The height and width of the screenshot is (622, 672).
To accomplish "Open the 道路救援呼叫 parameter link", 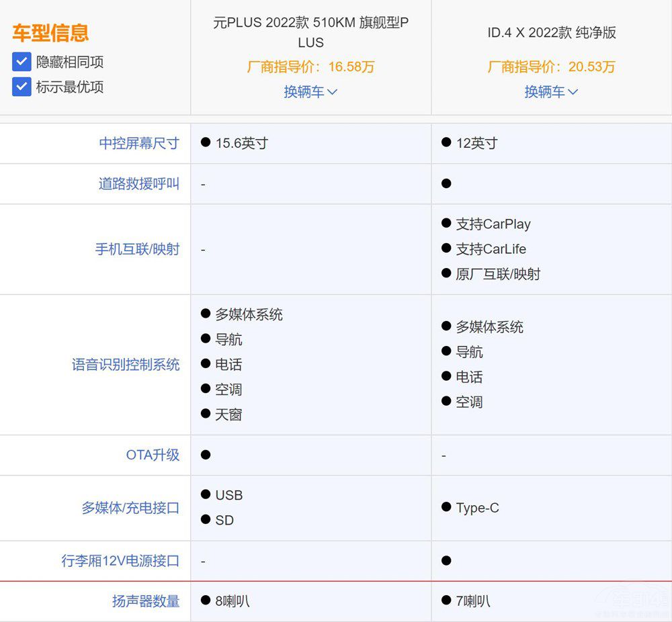I will [139, 183].
